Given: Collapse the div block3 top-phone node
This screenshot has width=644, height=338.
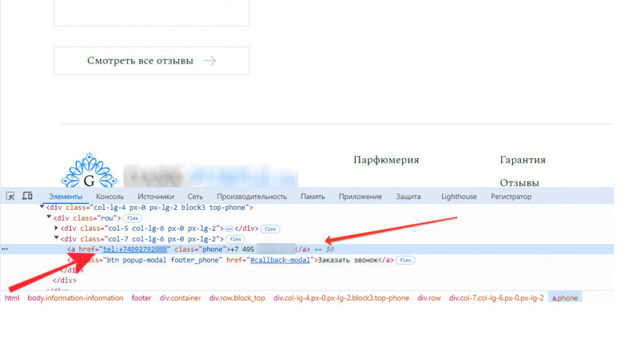Looking at the screenshot, I should (42, 207).
